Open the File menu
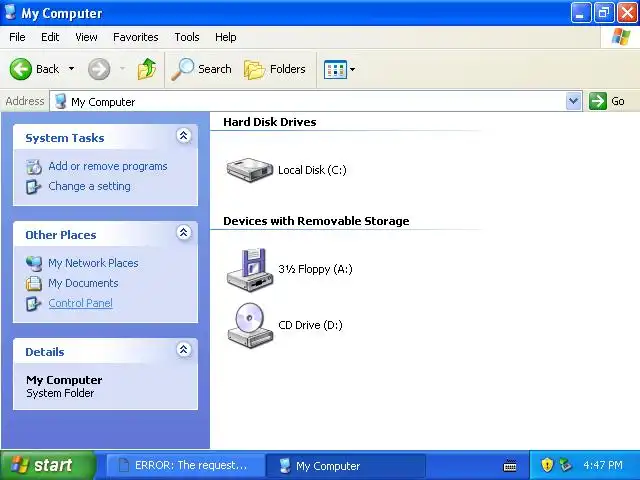This screenshot has height=480, width=640. click(17, 37)
